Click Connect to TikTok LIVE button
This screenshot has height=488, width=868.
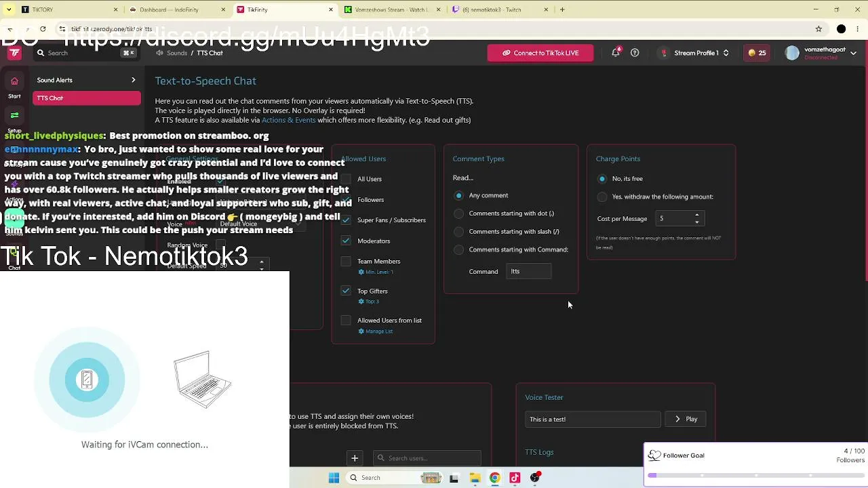coord(540,53)
